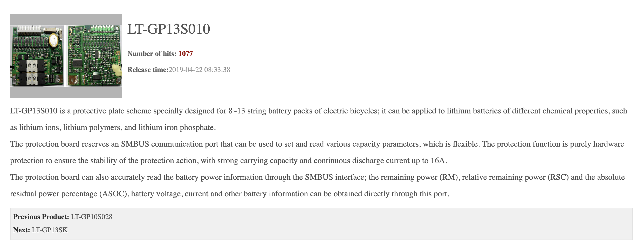Click the right circuit board product photo
Screen dimensions: 644x245
click(x=94, y=56)
